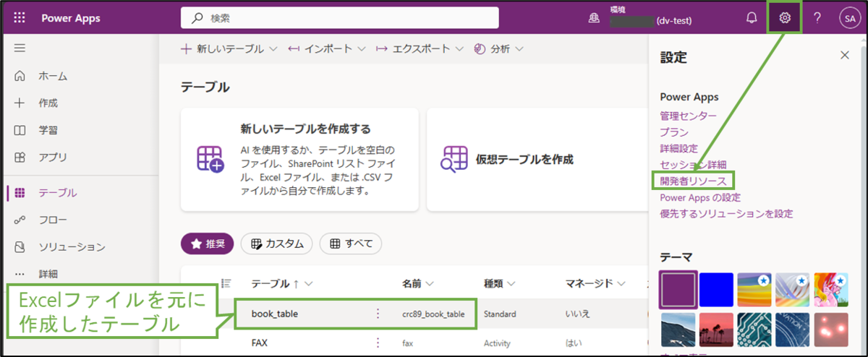Open the セッション詳細 link
This screenshot has width=868, height=357.
coord(694,165)
